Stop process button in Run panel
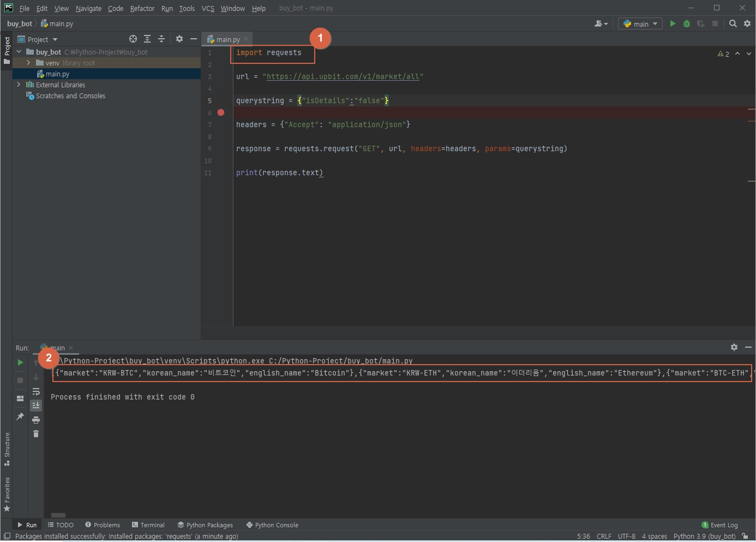 (x=20, y=380)
